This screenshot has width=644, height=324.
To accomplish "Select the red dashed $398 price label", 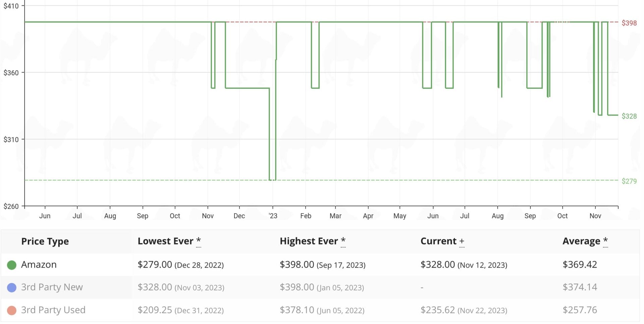I will tap(629, 23).
